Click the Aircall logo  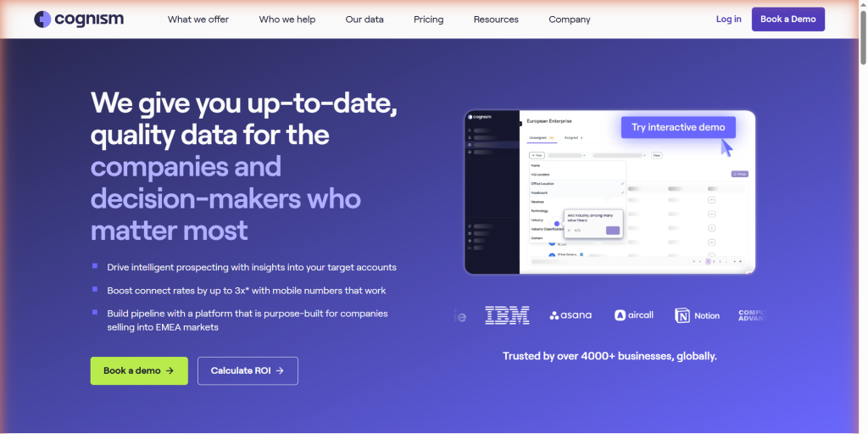click(634, 315)
